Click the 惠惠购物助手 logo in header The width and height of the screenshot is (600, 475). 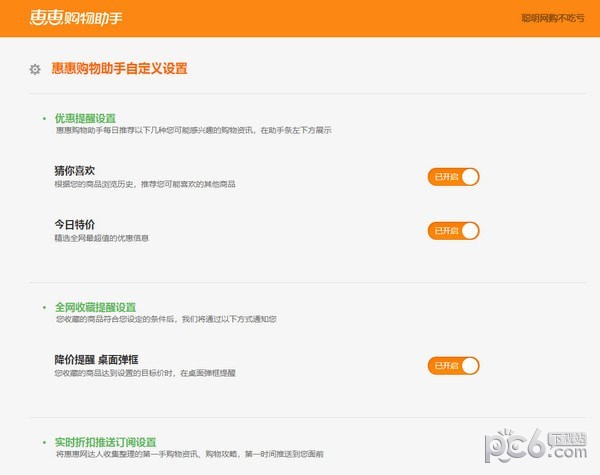[x=76, y=18]
